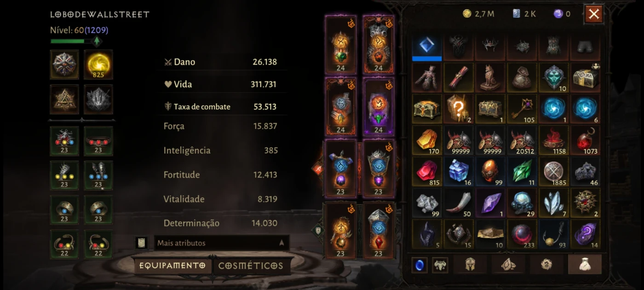Tap the green level-up arrow beside progress bar
The height and width of the screenshot is (290, 644).
(x=97, y=41)
